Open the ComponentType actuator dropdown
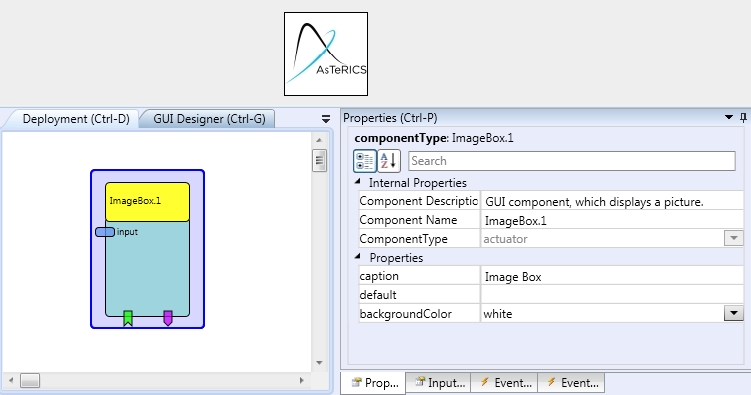Viewport: 751px width, 395px height. click(733, 238)
